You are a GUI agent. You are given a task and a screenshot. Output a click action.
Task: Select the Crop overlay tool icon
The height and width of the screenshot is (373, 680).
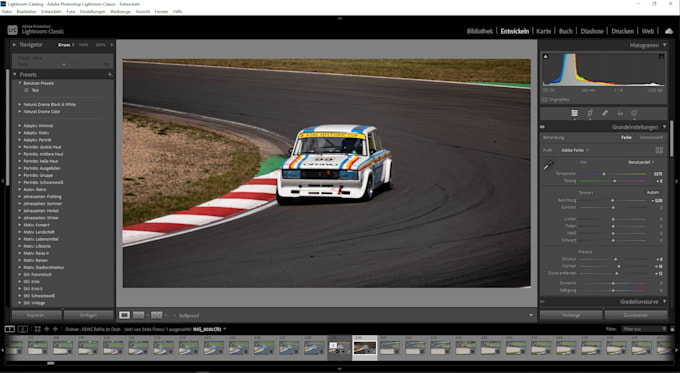(590, 113)
